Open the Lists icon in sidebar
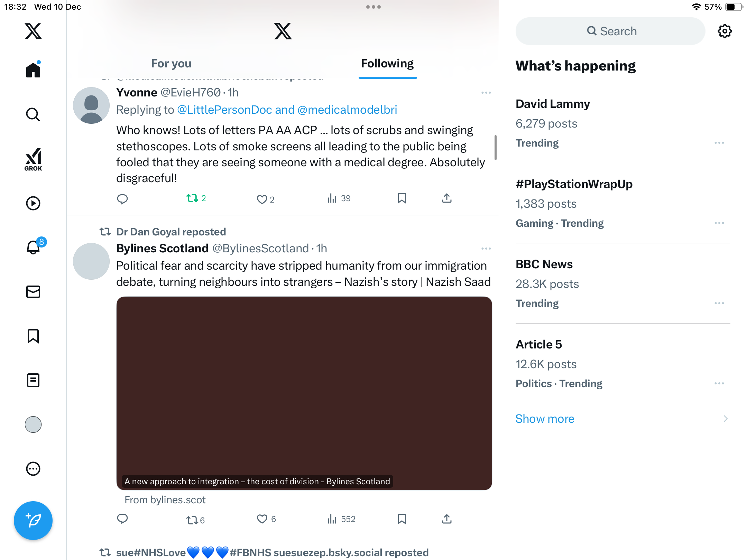Screen dimensions: 747x560 [x=33, y=380]
